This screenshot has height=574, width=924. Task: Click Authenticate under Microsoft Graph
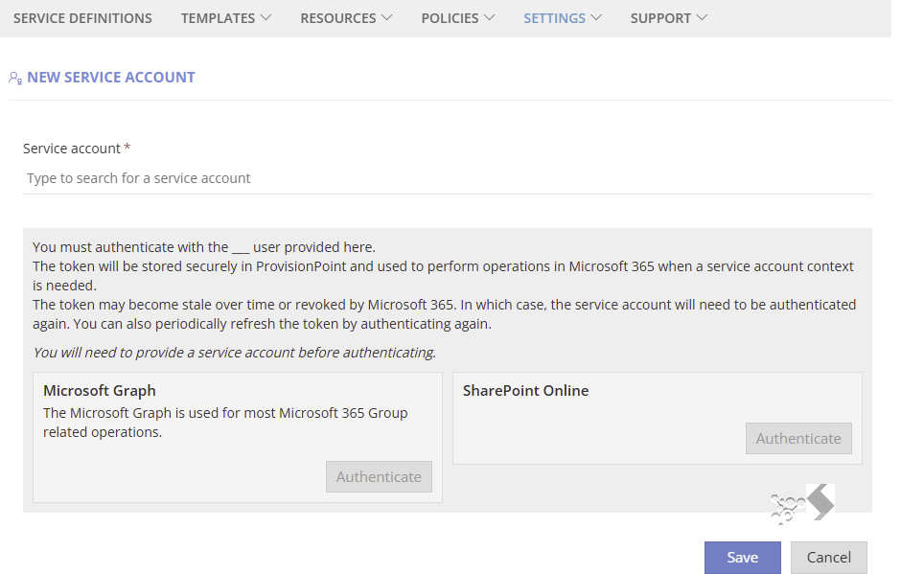[379, 477]
